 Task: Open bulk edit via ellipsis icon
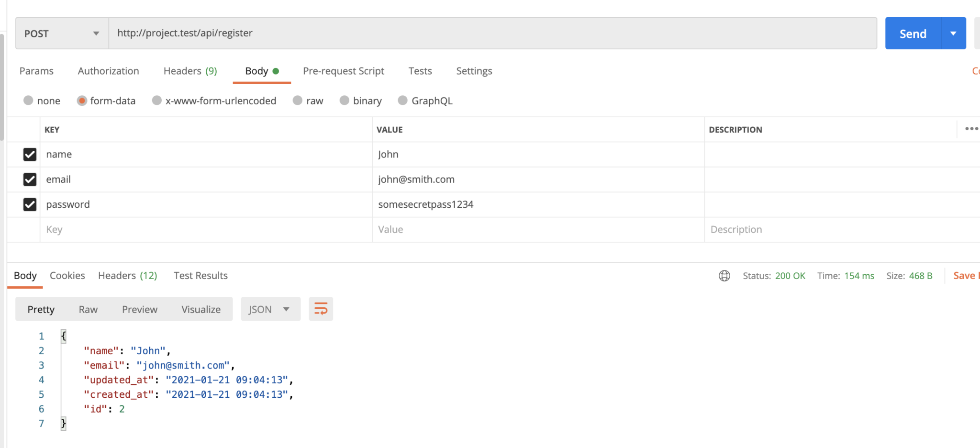972,129
